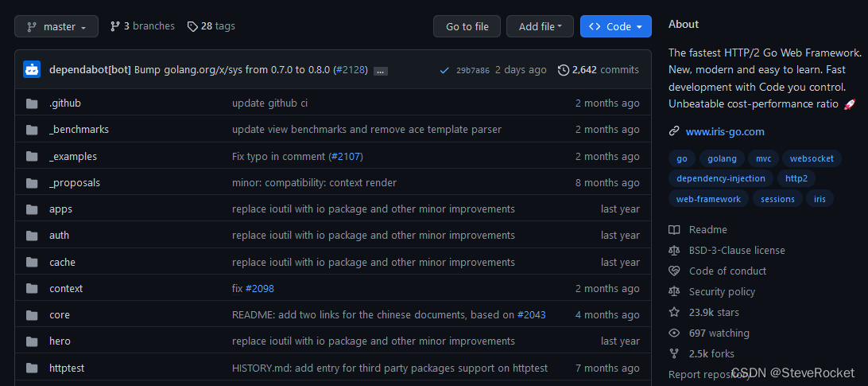Open 'minor: compatibility: context render' commit
Screen dimensions: 868x386
[x=315, y=182]
